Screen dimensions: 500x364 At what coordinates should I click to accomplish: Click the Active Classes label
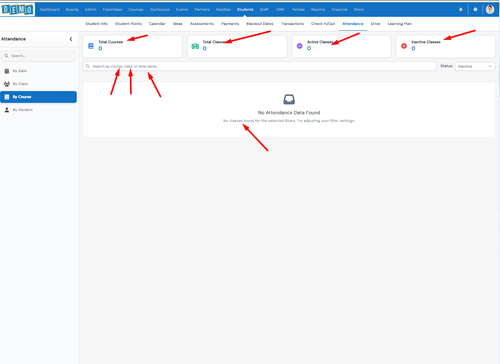tap(320, 42)
